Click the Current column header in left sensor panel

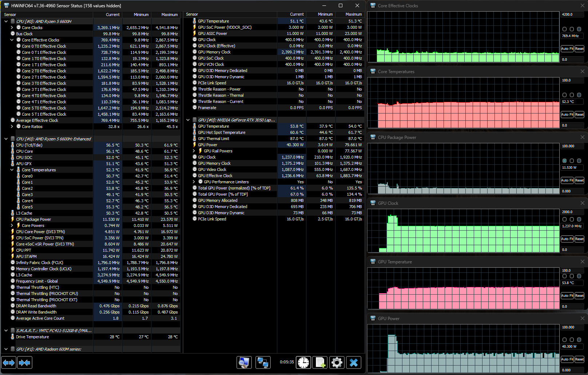point(108,15)
